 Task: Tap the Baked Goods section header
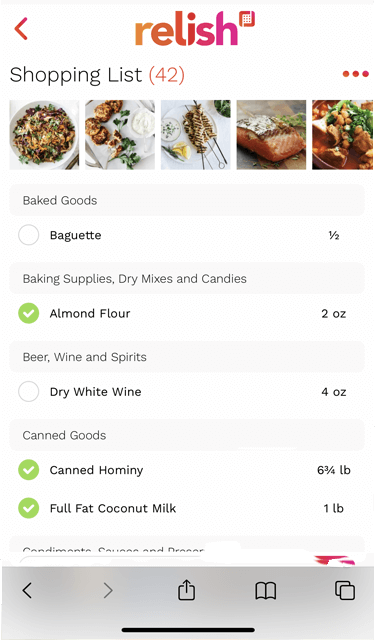click(x=187, y=200)
